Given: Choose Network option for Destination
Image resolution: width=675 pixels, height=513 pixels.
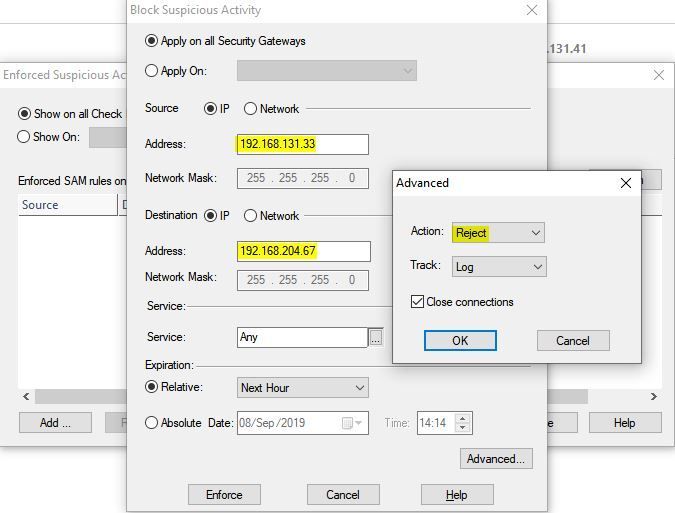Looking at the screenshot, I should [250, 215].
